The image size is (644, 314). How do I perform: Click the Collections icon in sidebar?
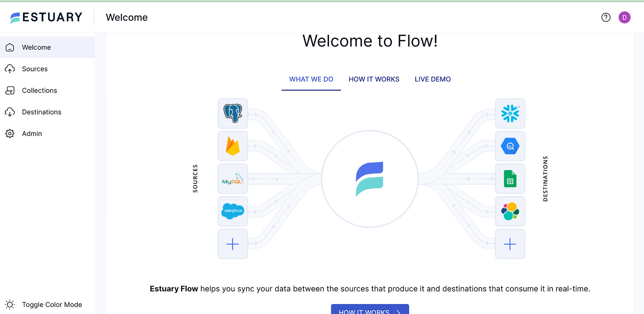click(10, 90)
